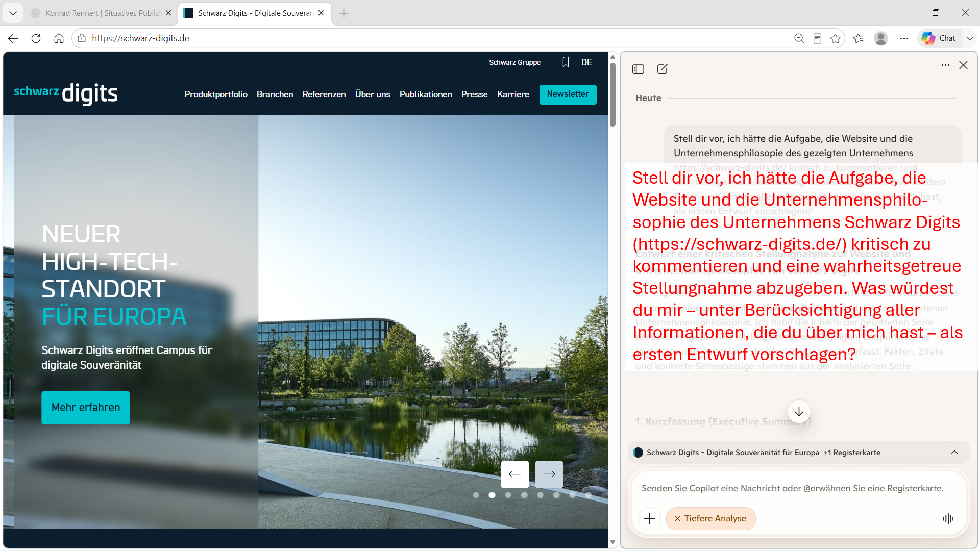This screenshot has width=980, height=551.
Task: Start a new Copilot chat
Action: (x=663, y=69)
